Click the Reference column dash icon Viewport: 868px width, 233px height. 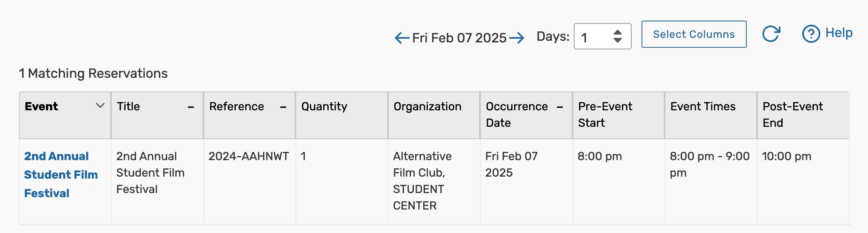[283, 107]
